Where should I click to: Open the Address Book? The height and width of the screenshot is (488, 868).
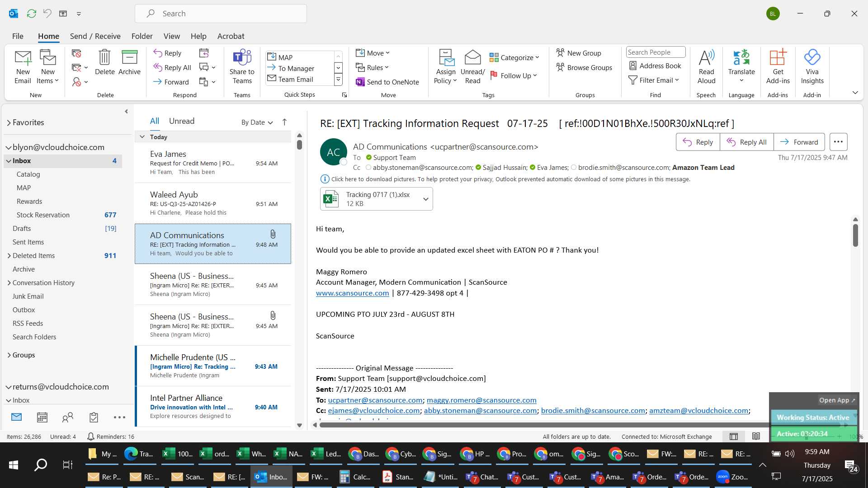point(655,66)
